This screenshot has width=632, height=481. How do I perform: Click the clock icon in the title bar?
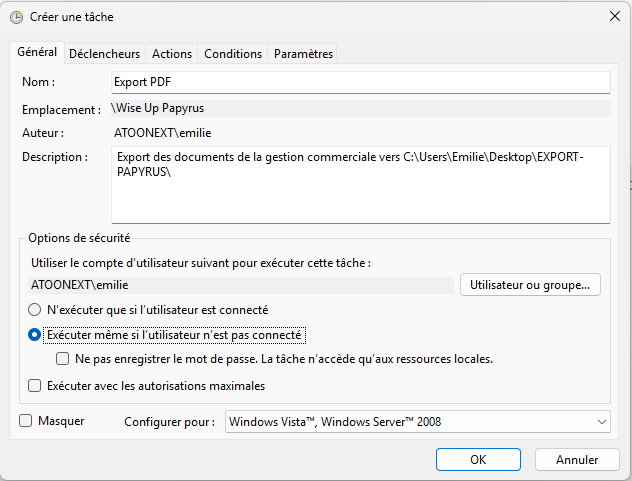point(16,15)
